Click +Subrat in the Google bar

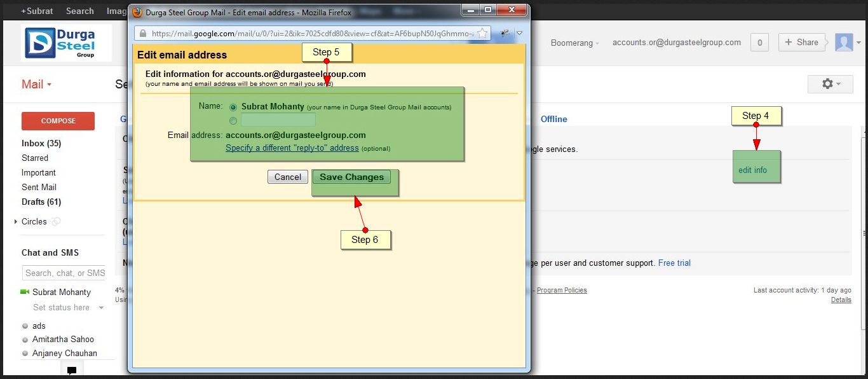coord(37,11)
